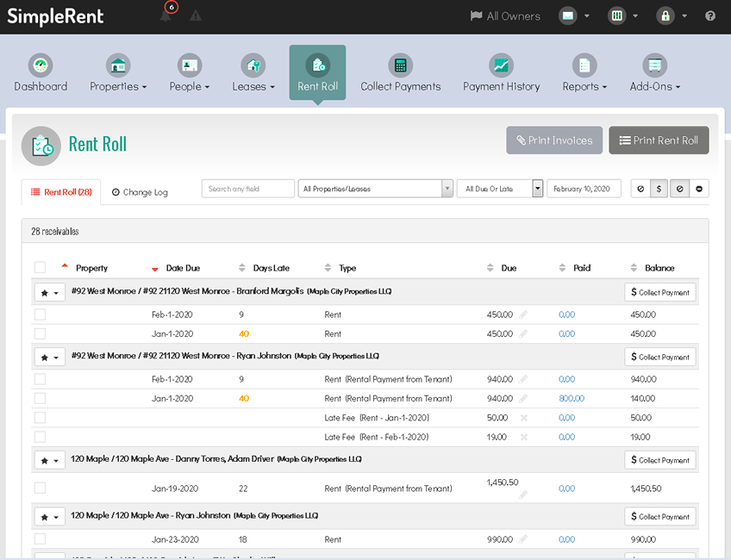Image resolution: width=731 pixels, height=560 pixels.
Task: Check Ryan Johnston Feb-1-2020 940.00 rent row
Action: [41, 379]
